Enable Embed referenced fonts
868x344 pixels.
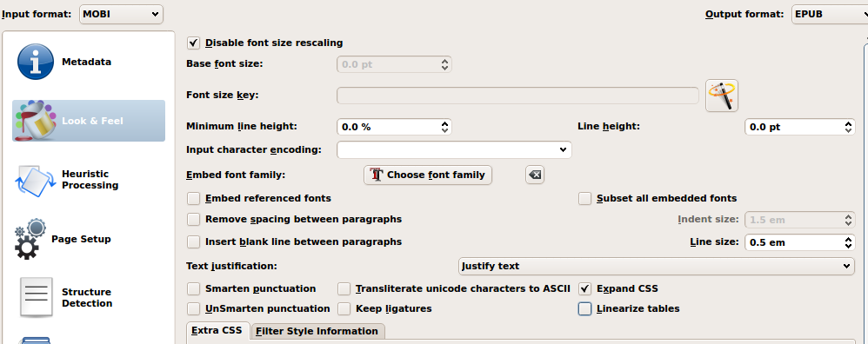(x=193, y=199)
